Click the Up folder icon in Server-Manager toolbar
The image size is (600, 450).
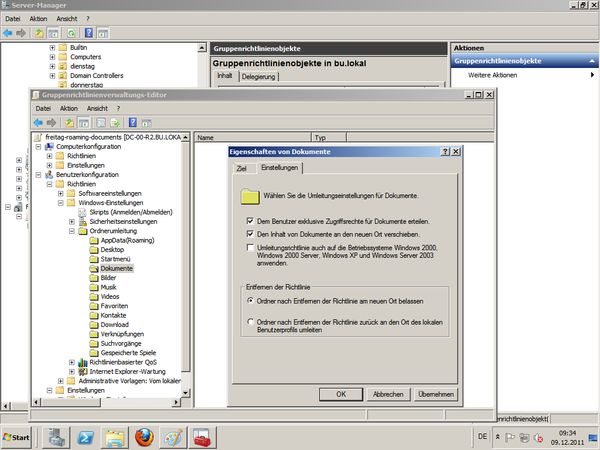click(x=39, y=33)
